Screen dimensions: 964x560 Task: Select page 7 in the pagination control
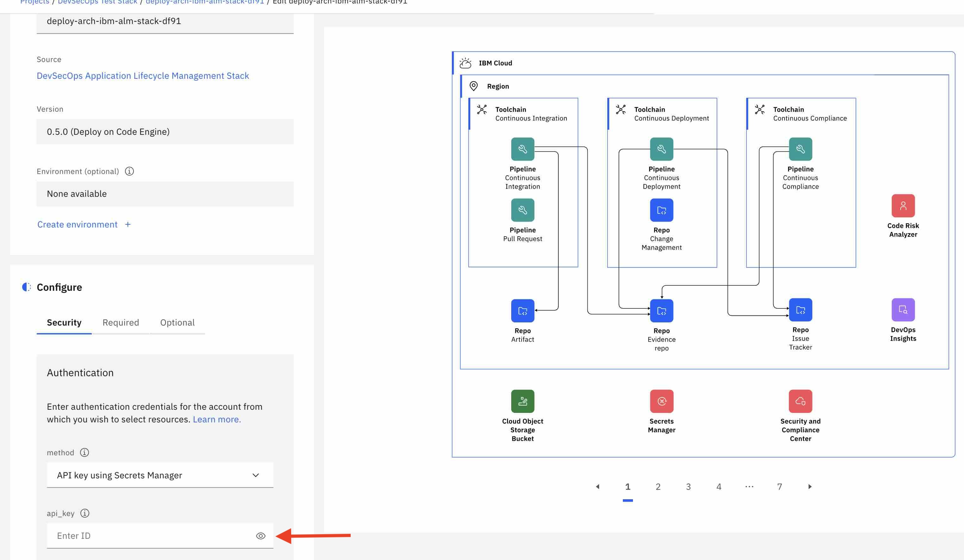tap(779, 486)
